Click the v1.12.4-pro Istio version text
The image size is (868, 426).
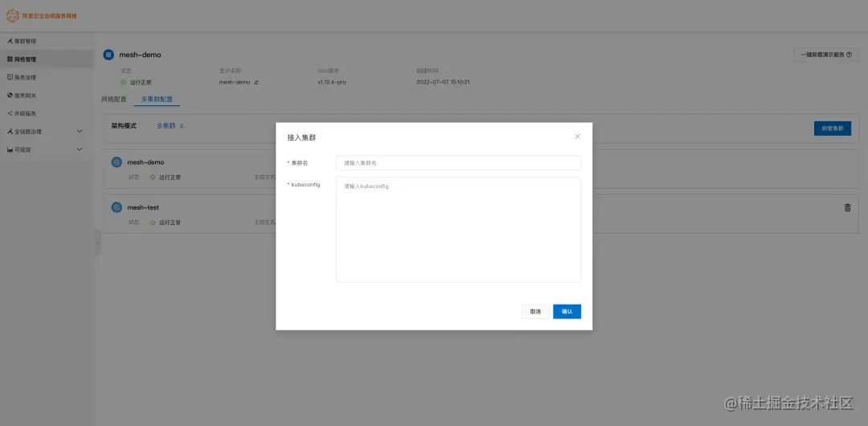(x=332, y=83)
